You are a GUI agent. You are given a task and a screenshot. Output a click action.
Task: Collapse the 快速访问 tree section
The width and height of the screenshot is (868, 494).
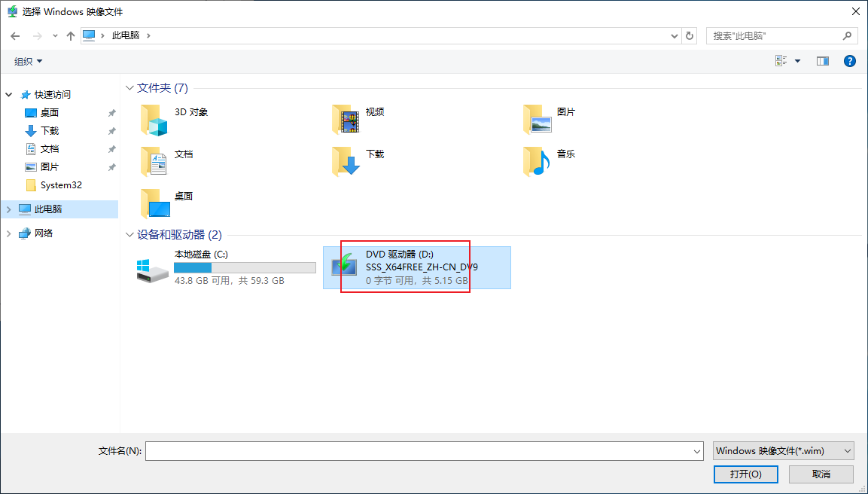click(x=9, y=95)
